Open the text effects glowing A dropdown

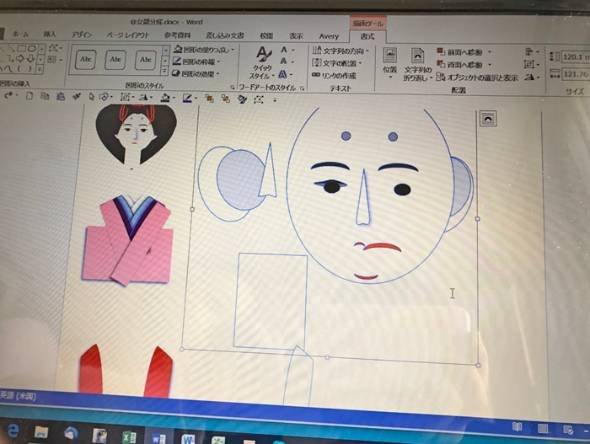(286, 74)
